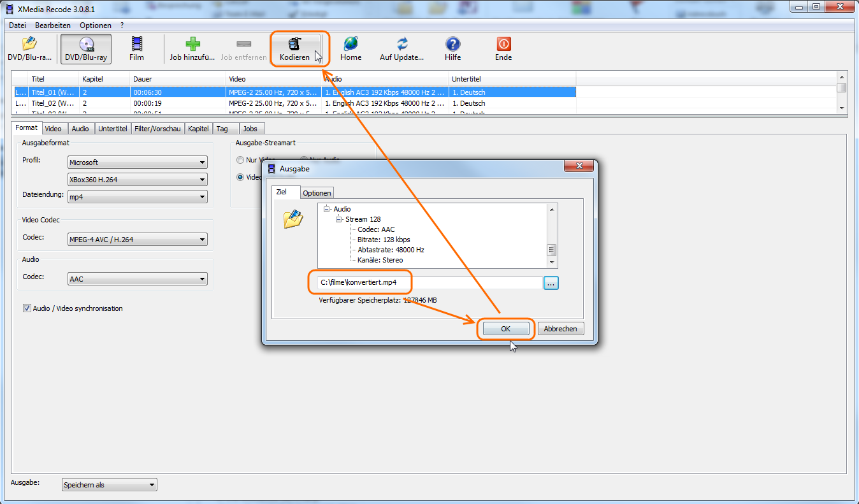Viewport: 859px width, 504px height.
Task: Toggle Audio / Video synchronisation checkbox
Action: point(27,308)
